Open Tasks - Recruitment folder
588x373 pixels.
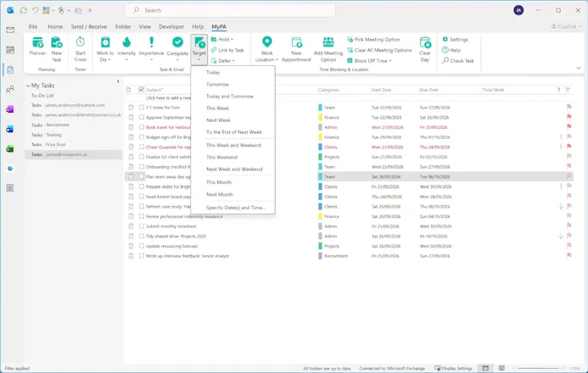click(50, 125)
